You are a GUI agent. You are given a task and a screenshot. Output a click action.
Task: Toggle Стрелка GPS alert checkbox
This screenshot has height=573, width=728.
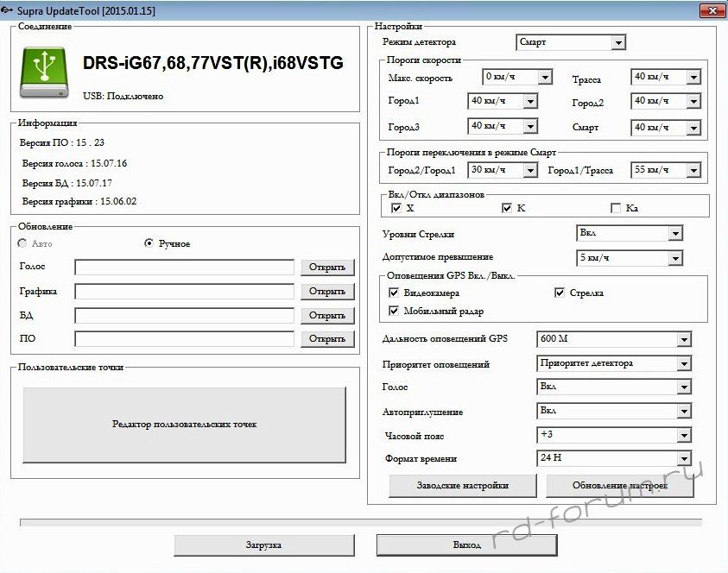pyautogui.click(x=560, y=293)
